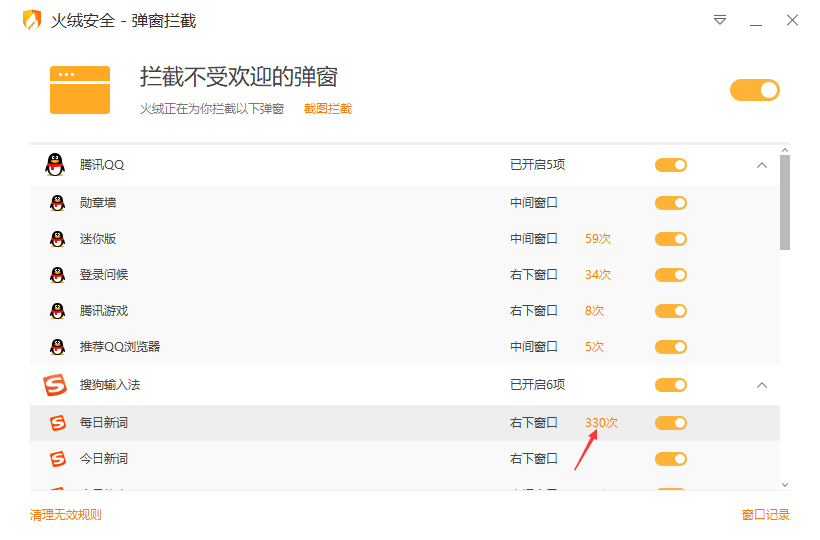
Task: Click the Huorong shield logo icon
Action: 32,20
